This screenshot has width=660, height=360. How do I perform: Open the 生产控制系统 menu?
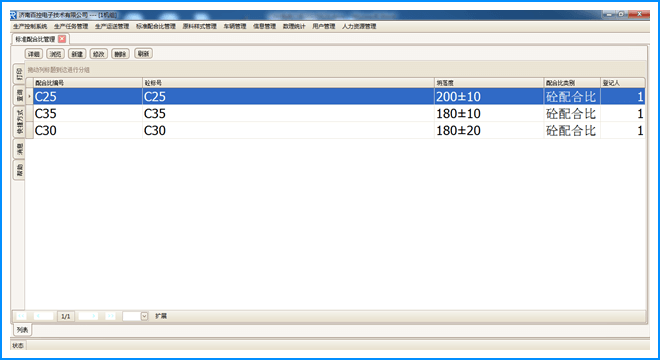pos(30,27)
